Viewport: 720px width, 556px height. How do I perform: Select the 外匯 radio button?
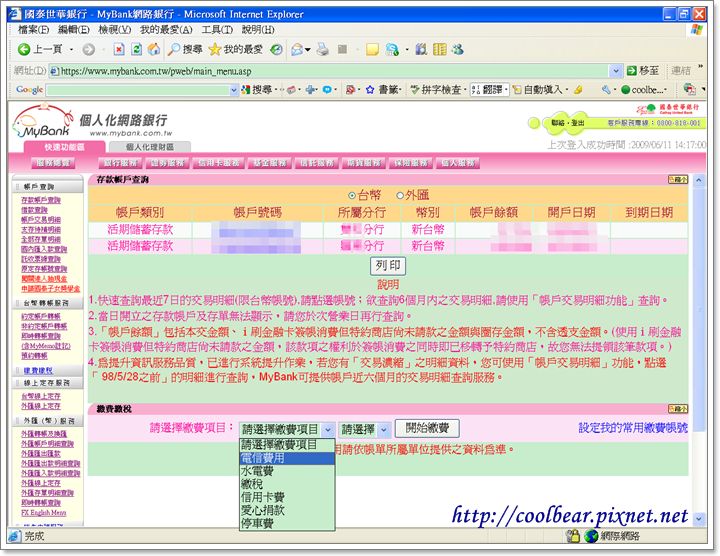(x=400, y=195)
